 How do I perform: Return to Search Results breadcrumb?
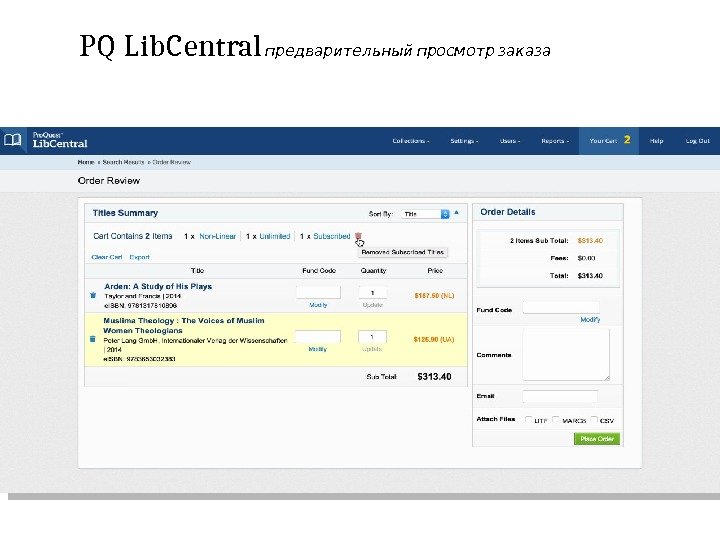(123, 162)
